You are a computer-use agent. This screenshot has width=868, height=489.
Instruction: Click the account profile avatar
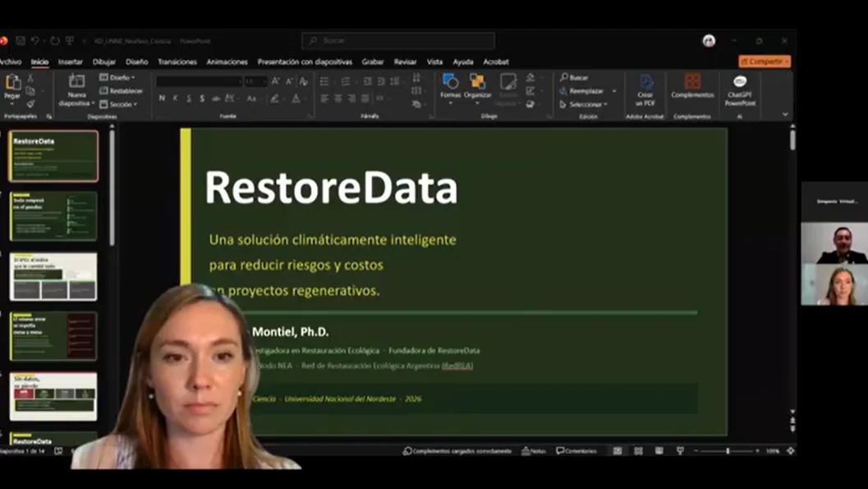click(x=709, y=41)
